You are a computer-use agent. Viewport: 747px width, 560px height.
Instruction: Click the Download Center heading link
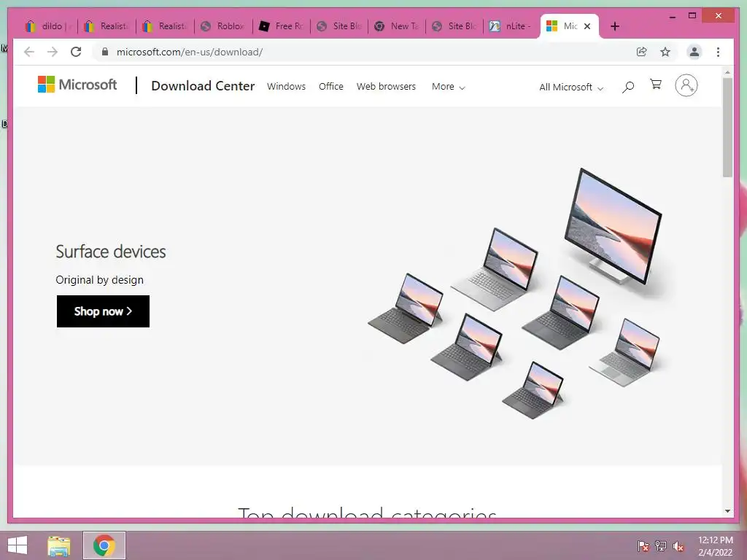(203, 86)
